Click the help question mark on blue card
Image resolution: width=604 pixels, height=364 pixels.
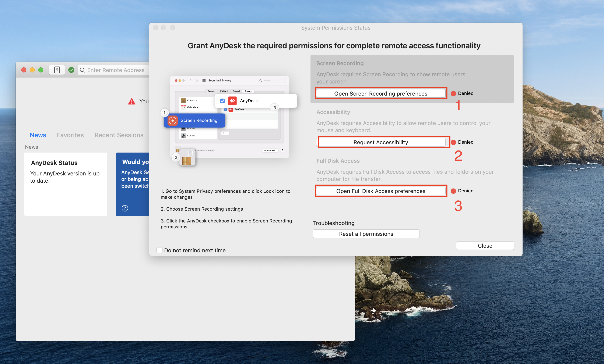pyautogui.click(x=125, y=208)
